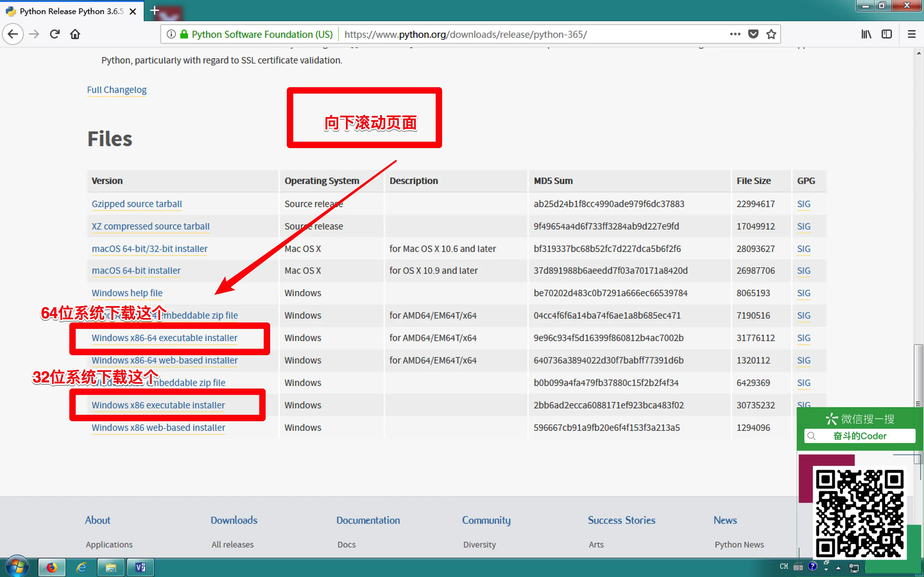Bookmark this page with the star icon
This screenshot has width=924, height=577.
tap(771, 34)
